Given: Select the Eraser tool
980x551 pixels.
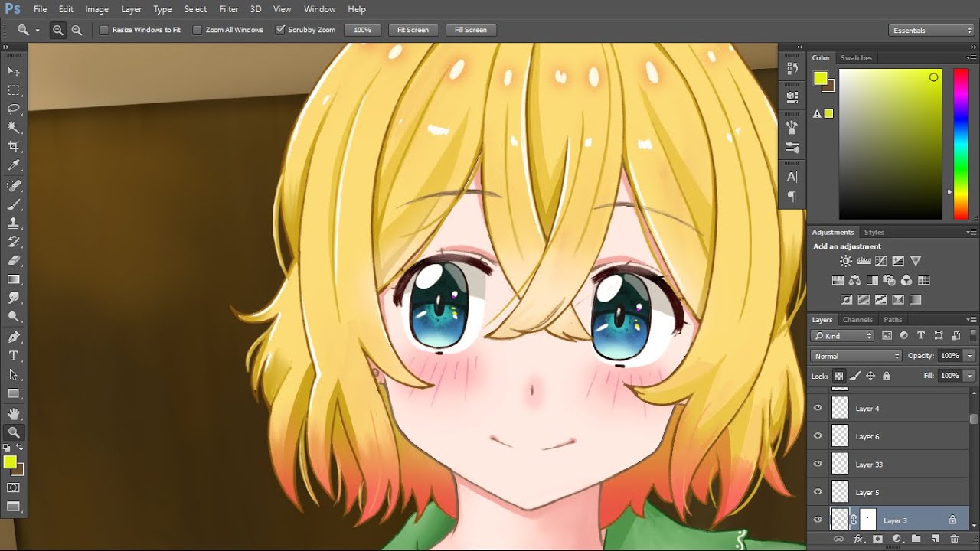Looking at the screenshot, I should click(x=14, y=261).
